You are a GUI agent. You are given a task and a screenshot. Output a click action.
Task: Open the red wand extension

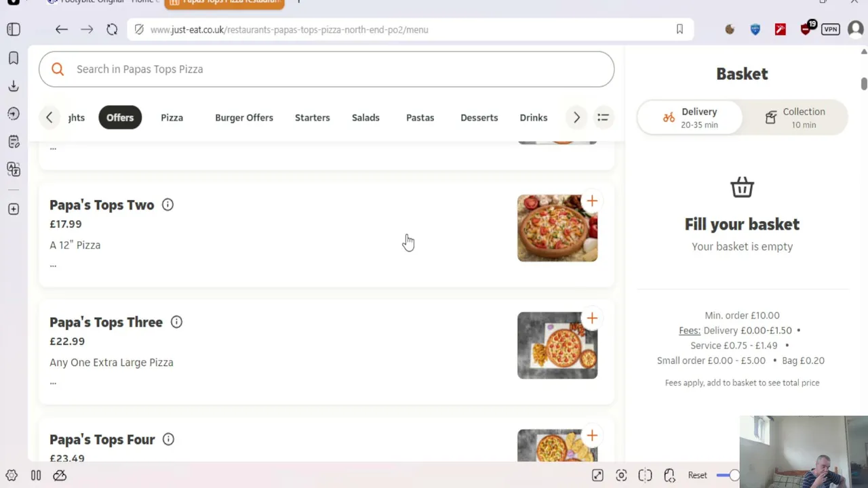click(x=781, y=29)
